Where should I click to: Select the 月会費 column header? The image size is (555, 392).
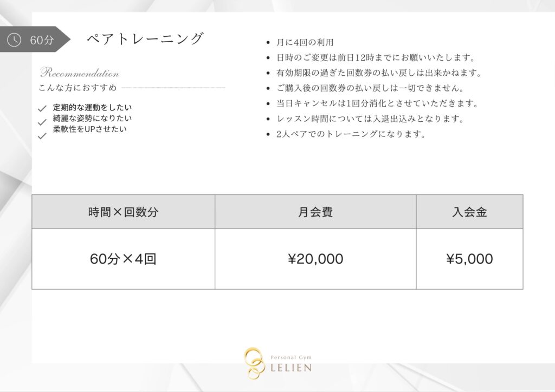[315, 212]
